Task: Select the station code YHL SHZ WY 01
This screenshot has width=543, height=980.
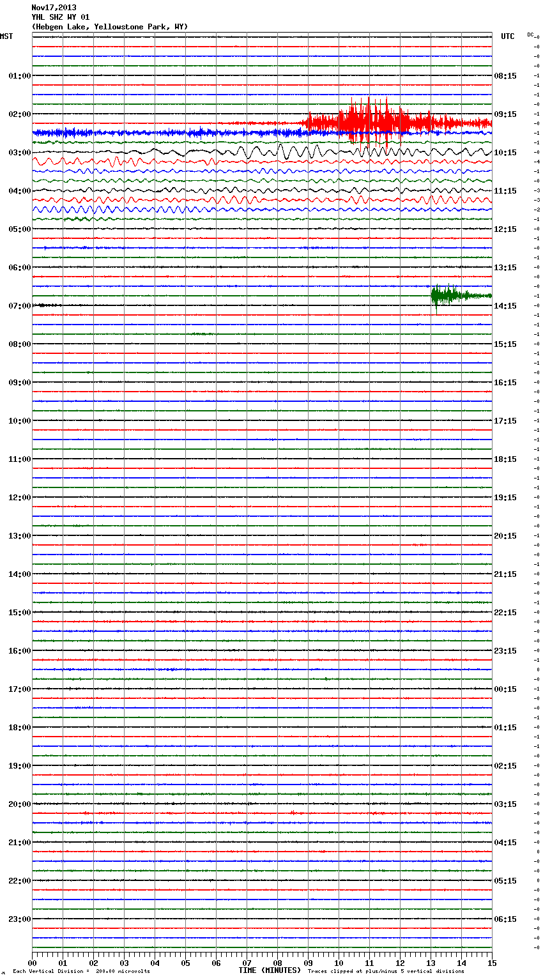Action: point(61,17)
